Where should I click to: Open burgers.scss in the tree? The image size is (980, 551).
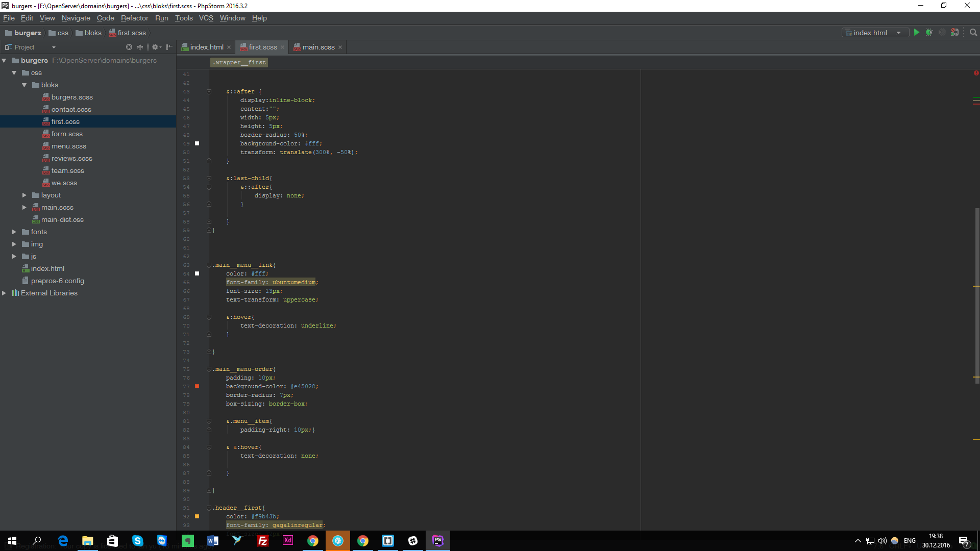[x=72, y=97]
